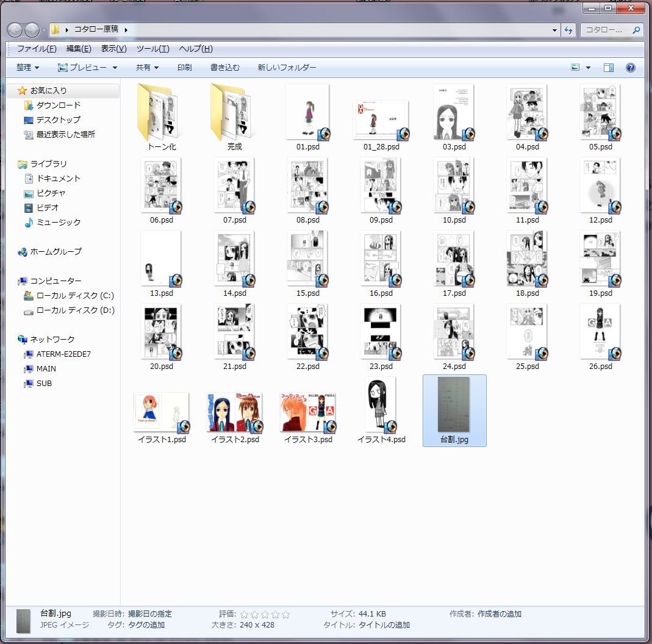Open the ファイル(F) menu
This screenshot has height=644, width=652.
tap(37, 49)
